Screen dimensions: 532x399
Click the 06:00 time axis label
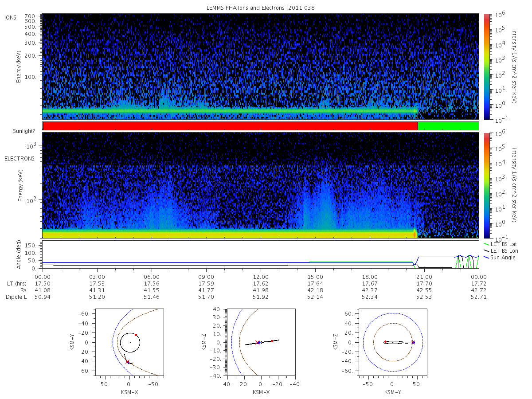[x=152, y=276]
